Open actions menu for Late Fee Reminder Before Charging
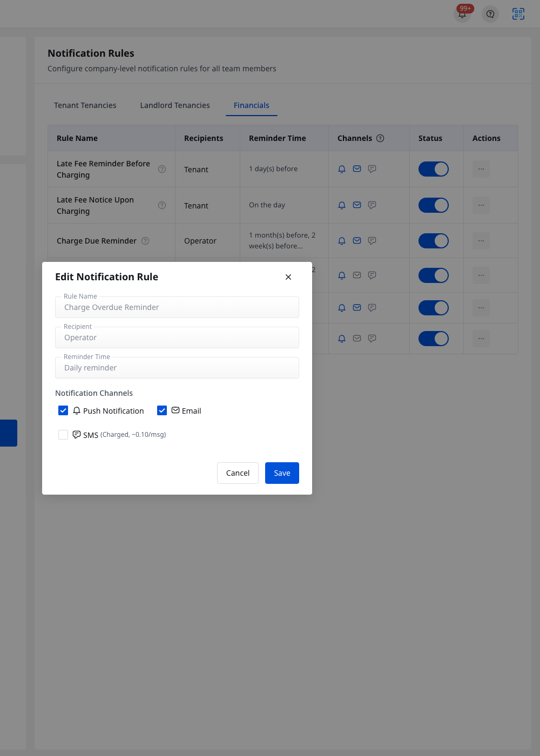The height and width of the screenshot is (756, 540). pyautogui.click(x=481, y=169)
